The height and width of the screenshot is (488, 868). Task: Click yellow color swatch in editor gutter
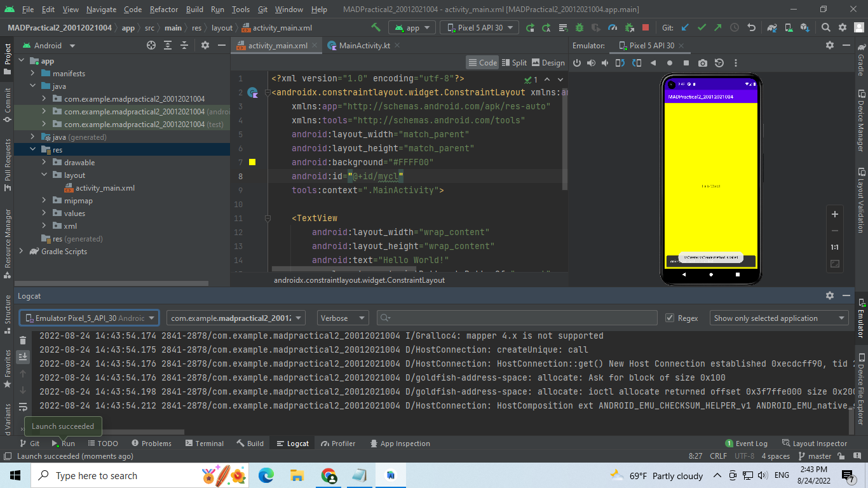[x=252, y=163]
